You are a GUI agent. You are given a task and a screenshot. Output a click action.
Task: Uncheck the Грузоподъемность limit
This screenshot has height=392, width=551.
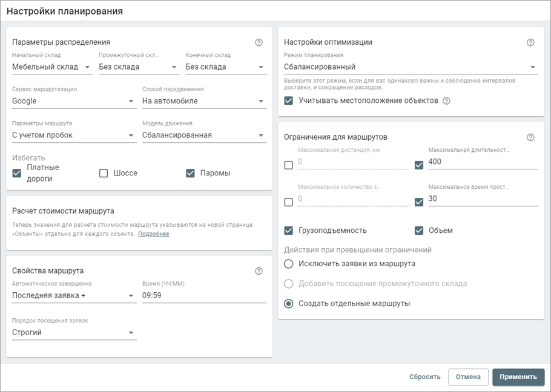(288, 230)
